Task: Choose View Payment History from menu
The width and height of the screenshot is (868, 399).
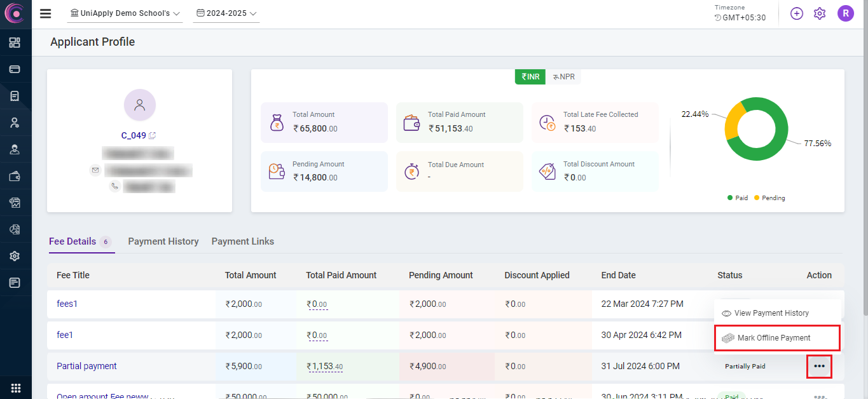Action: tap(771, 313)
